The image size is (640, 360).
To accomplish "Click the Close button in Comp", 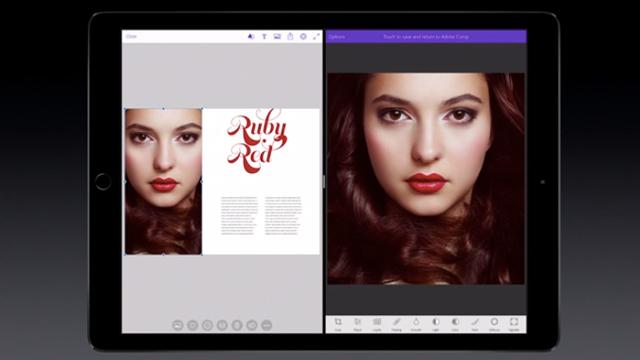I will pyautogui.click(x=131, y=36).
